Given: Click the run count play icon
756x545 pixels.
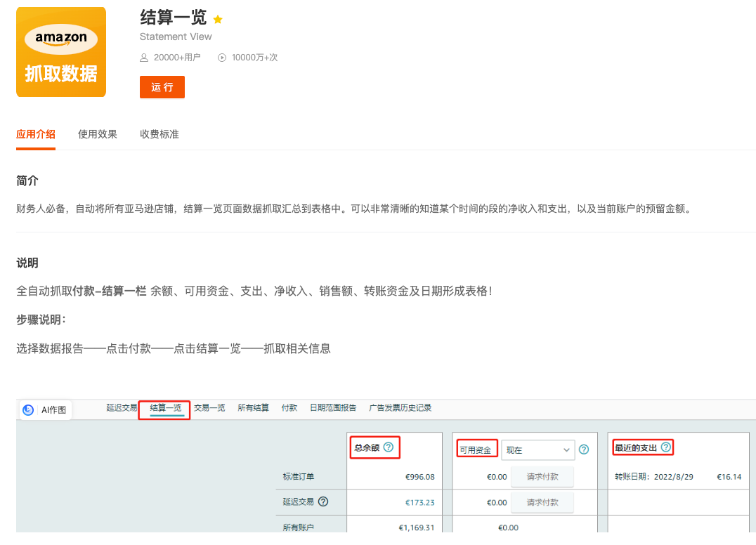Looking at the screenshot, I should pyautogui.click(x=222, y=58).
